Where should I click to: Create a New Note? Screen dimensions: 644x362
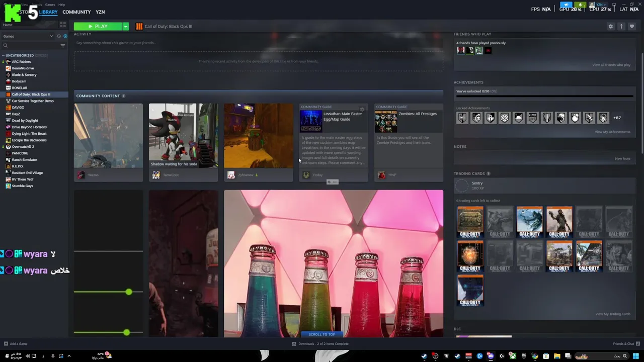point(622,158)
